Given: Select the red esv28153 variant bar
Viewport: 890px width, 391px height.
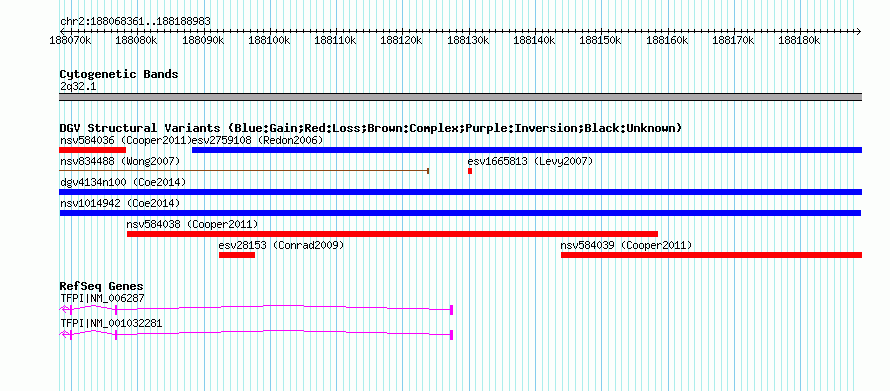Looking at the screenshot, I should click(237, 255).
